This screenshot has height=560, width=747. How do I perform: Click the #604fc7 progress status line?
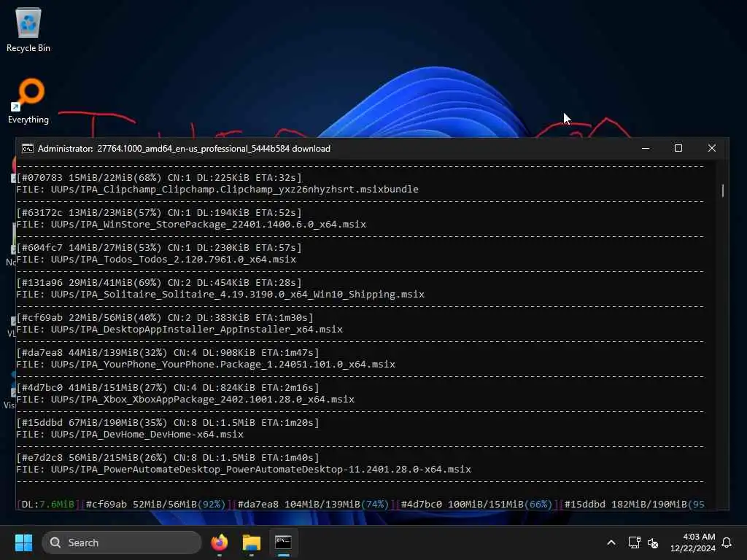click(159, 248)
